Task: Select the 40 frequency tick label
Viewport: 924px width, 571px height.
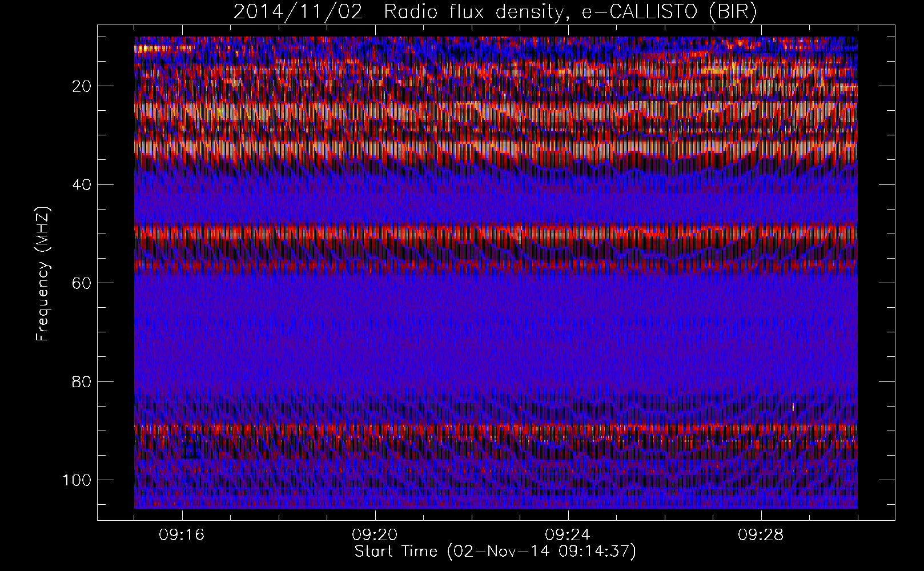Action: click(x=82, y=184)
